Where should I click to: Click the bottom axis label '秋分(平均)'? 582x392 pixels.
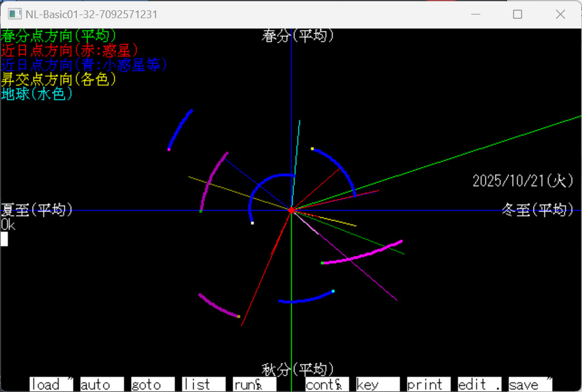(298, 370)
